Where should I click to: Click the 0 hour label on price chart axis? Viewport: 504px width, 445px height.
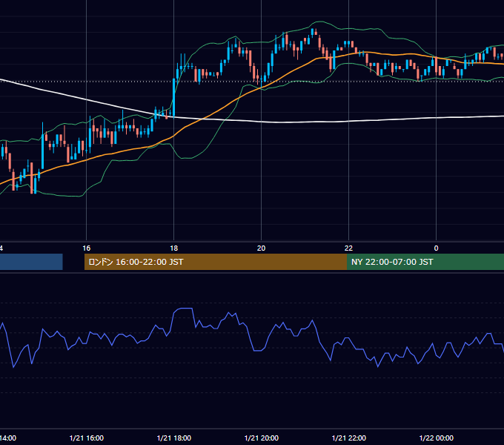coord(436,248)
